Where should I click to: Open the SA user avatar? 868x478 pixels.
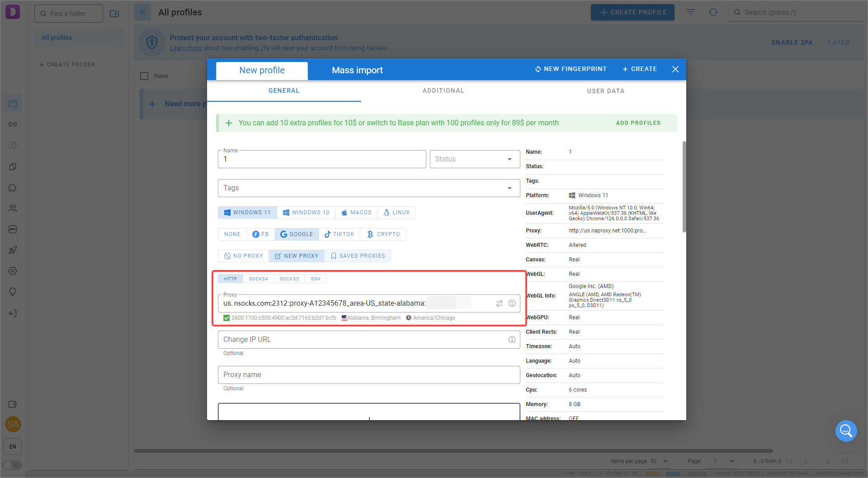pos(13,424)
